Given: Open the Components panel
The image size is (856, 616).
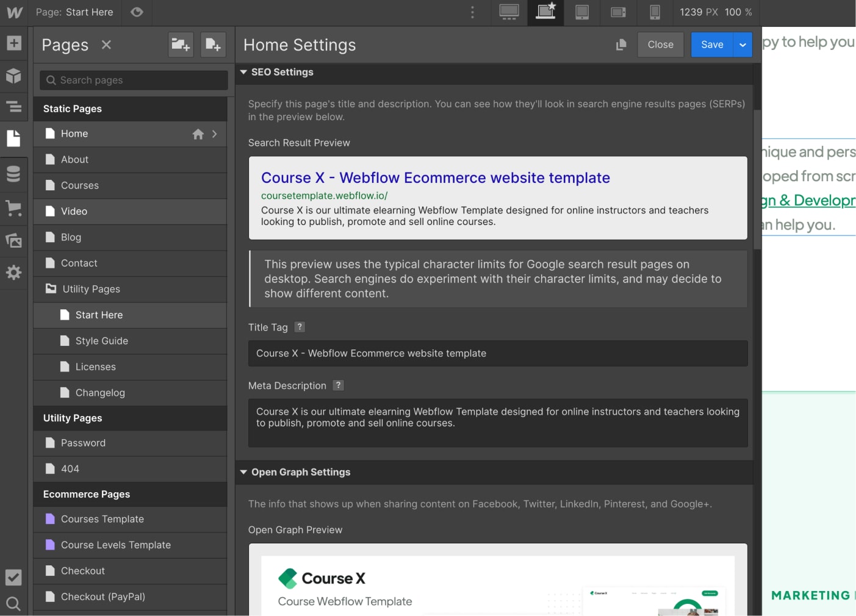Looking at the screenshot, I should (13, 75).
